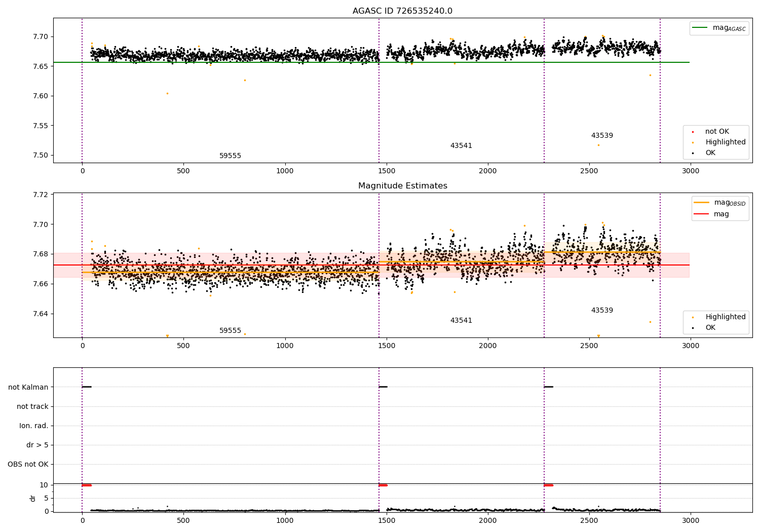
Task: Click the rotated "dr" y-axis label
Action: tap(33, 499)
